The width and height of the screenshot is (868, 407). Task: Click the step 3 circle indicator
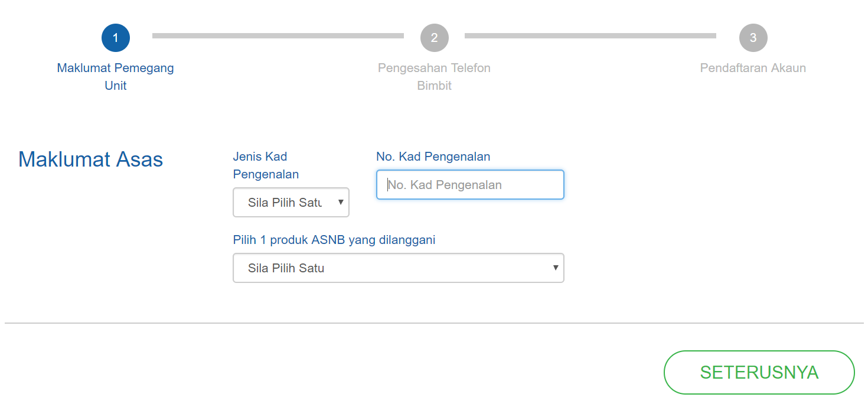pos(753,38)
